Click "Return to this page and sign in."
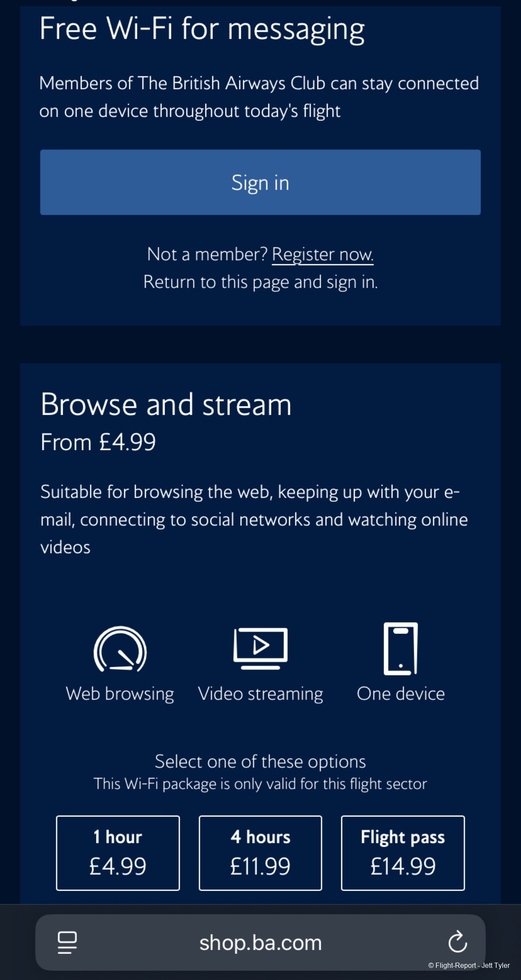The height and width of the screenshot is (980, 521). pyautogui.click(x=260, y=282)
